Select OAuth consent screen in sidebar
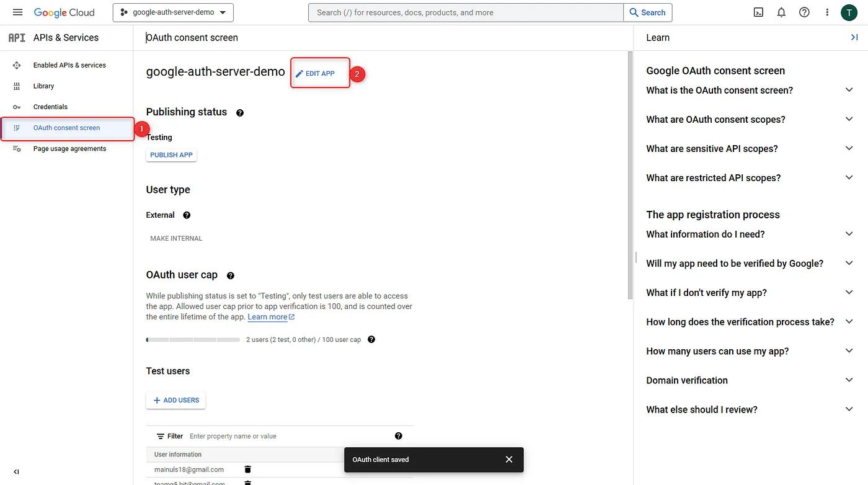 [x=67, y=128]
